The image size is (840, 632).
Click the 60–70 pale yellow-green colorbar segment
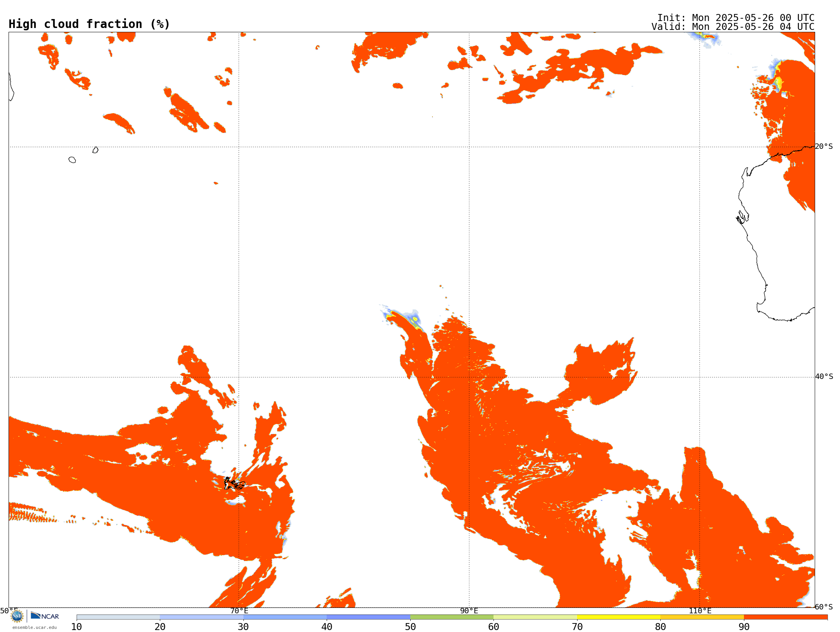535,617
